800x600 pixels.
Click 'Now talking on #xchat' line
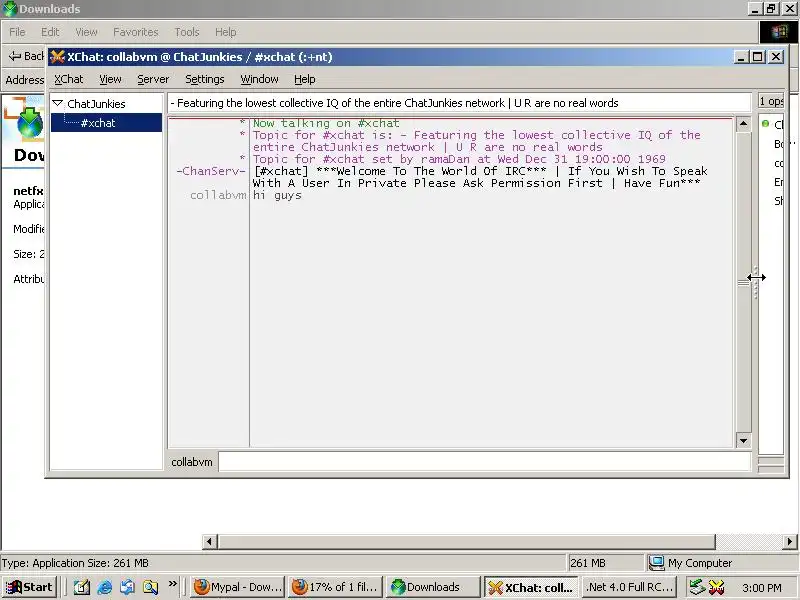[x=326, y=123]
